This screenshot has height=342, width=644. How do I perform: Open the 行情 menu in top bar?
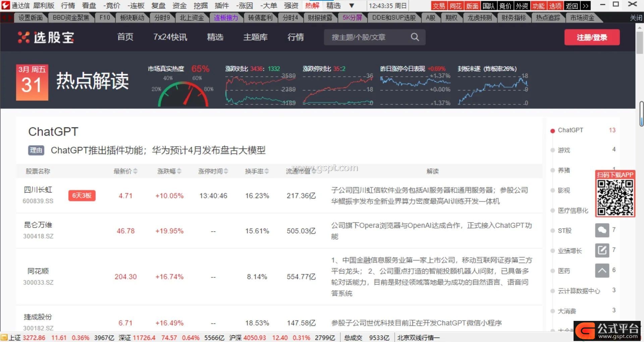point(68,6)
